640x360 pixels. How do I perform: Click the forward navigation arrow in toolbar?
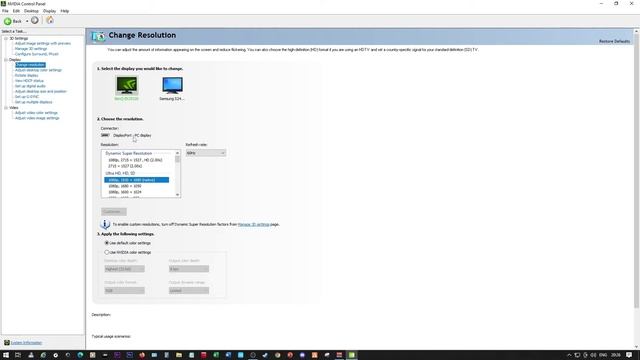pos(35,20)
